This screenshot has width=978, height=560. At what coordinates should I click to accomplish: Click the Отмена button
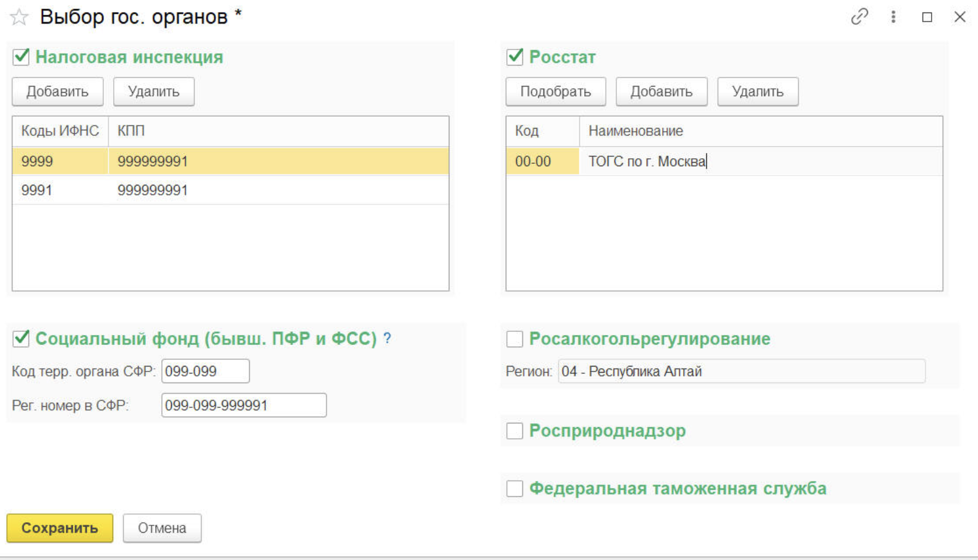[162, 528]
